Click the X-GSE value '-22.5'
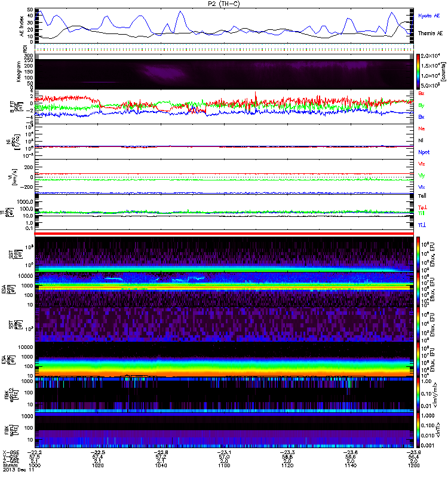This screenshot has width=448, height=478. click(97, 452)
